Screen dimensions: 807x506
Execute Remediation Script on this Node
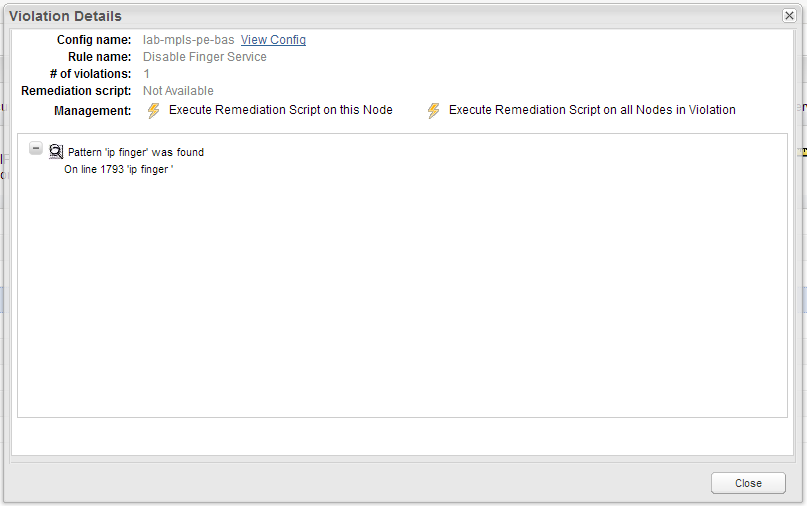[x=280, y=110]
